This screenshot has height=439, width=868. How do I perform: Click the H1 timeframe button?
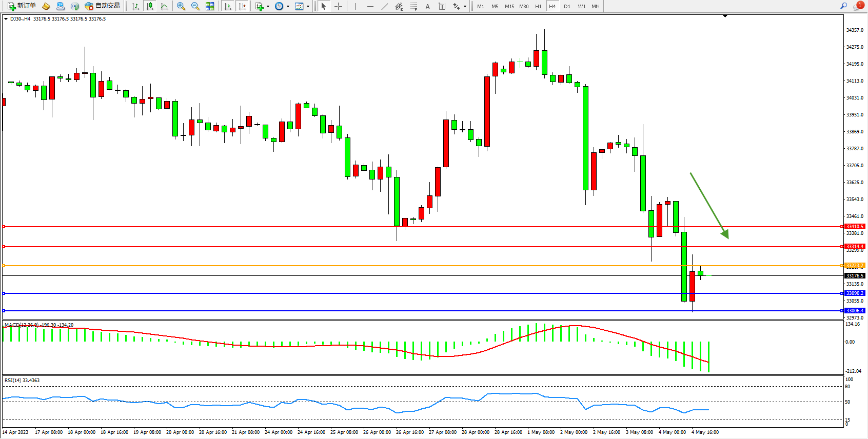(538, 6)
